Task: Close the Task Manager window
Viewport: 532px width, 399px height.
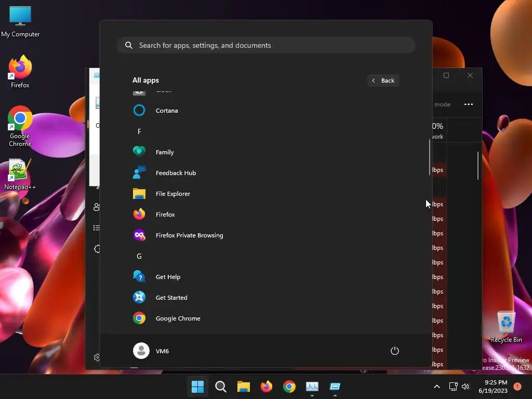Action: point(470,75)
